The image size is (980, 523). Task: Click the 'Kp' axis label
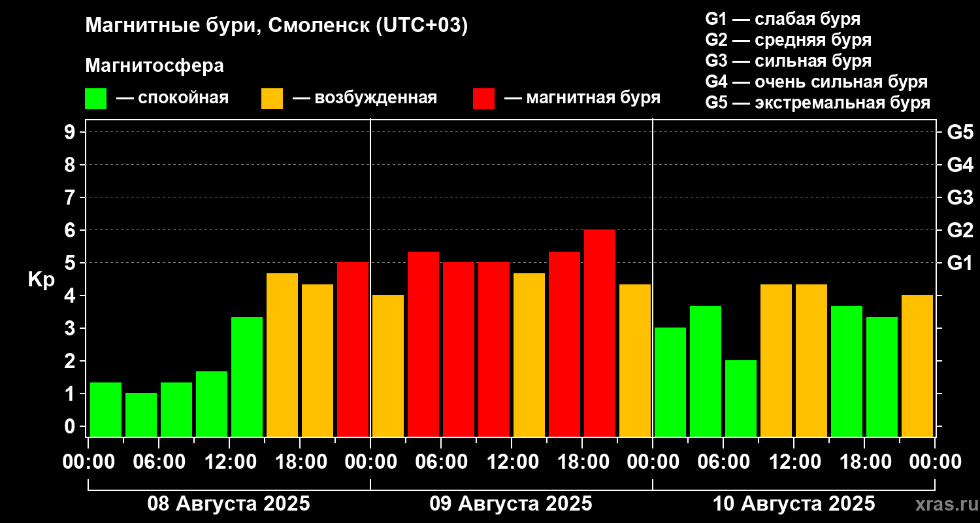[41, 279]
